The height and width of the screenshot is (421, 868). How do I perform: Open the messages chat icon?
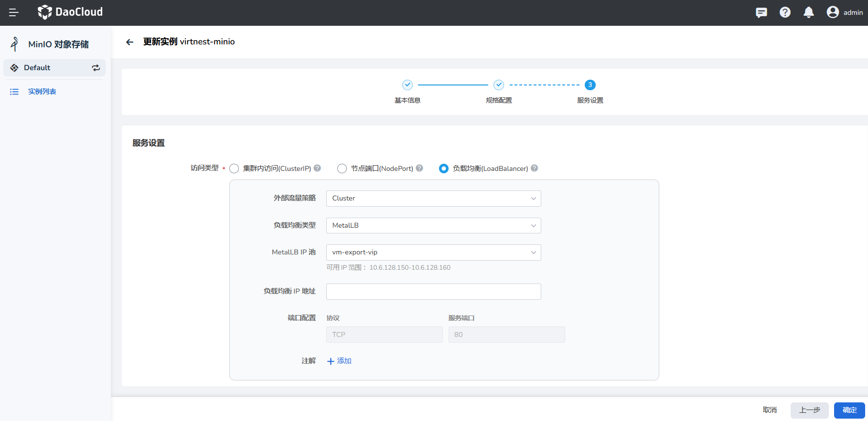coord(761,12)
